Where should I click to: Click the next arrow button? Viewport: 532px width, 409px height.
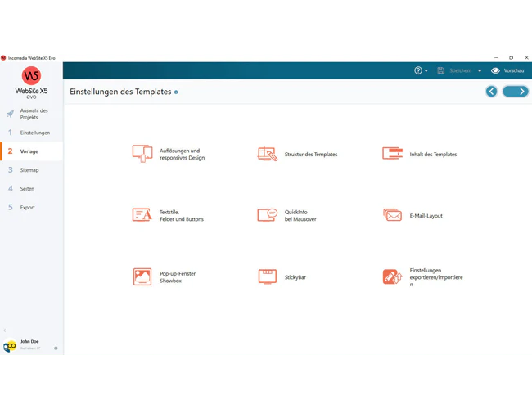coord(516,92)
